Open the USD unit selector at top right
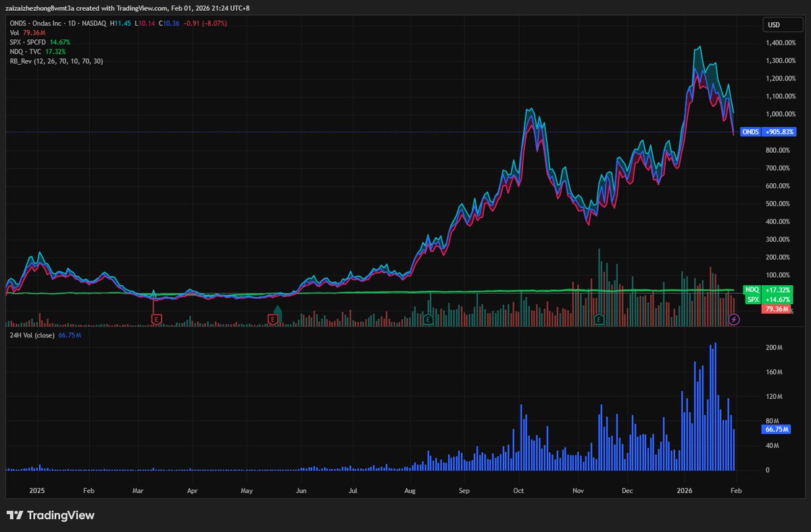811x532 pixels. point(782,24)
